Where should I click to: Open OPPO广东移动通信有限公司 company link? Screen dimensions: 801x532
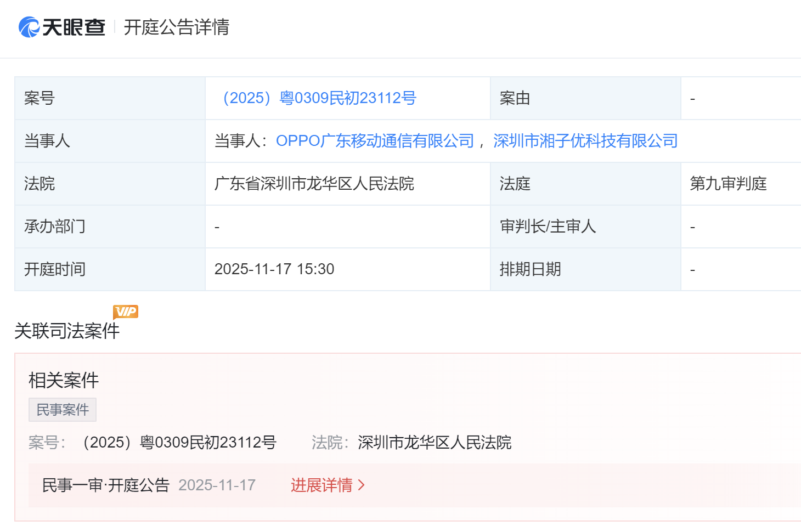[x=375, y=141]
